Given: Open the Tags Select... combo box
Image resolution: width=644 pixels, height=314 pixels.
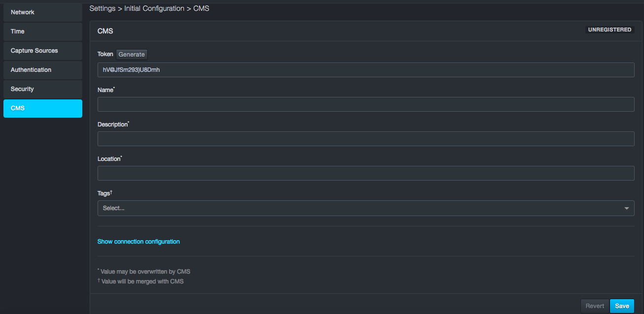Looking at the screenshot, I should (360, 208).
